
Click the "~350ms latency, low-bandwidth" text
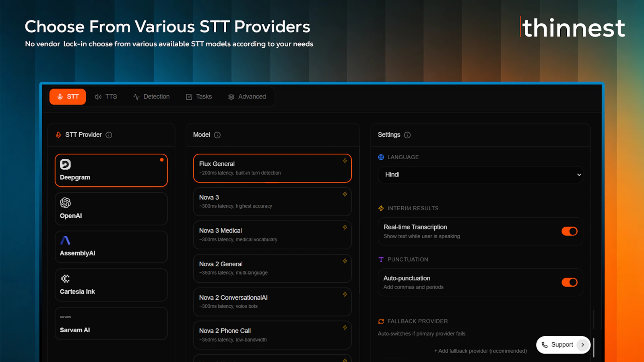[233, 340]
